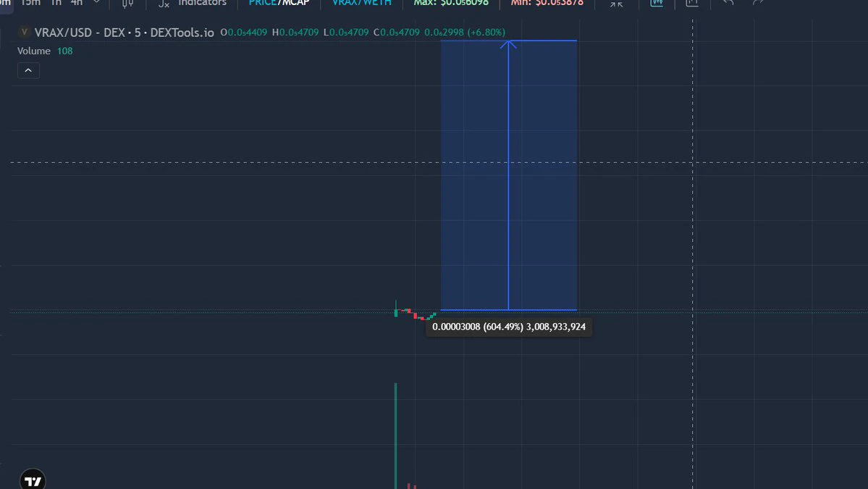Screen dimensions: 868x489
Task: Click the VRAX/USD - DEX chart title
Action: [x=124, y=33]
